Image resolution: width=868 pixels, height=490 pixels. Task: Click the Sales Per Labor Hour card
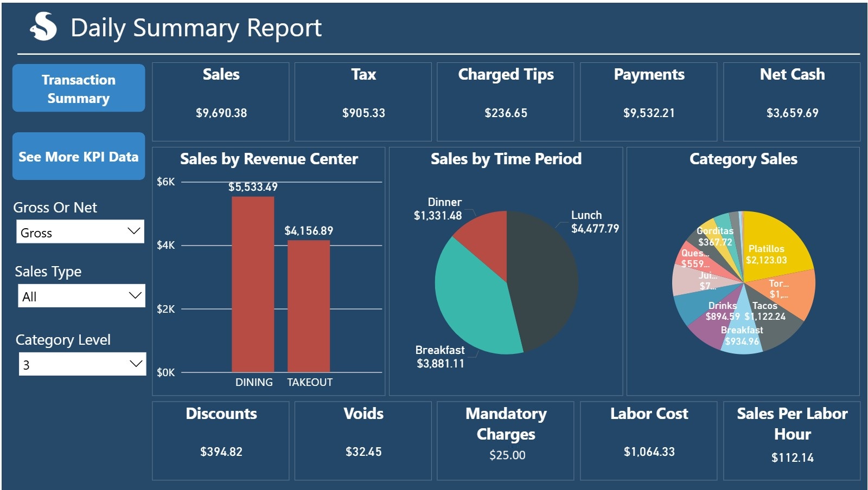pyautogui.click(x=792, y=440)
